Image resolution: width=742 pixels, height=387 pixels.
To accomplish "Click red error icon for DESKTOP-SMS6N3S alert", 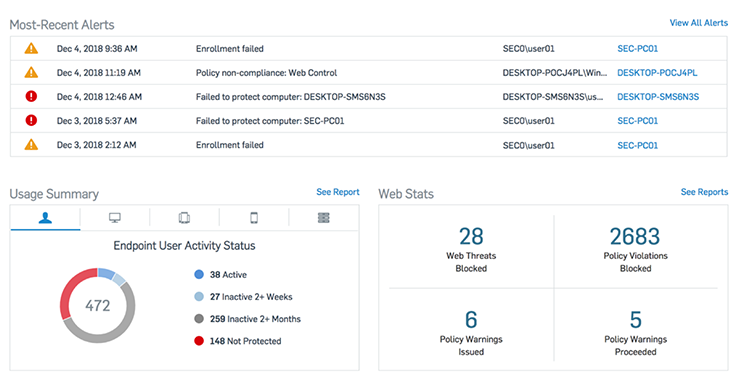I will pos(31,97).
